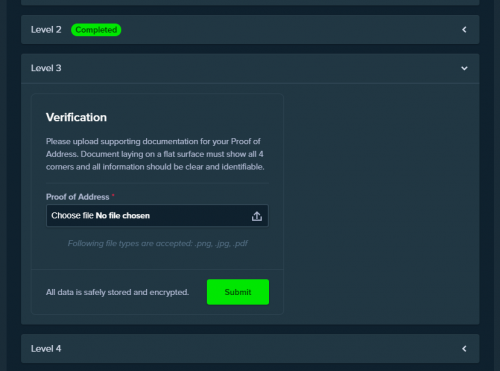The height and width of the screenshot is (371, 500).
Task: Click the 'All data is safely stored' note
Action: tap(117, 292)
